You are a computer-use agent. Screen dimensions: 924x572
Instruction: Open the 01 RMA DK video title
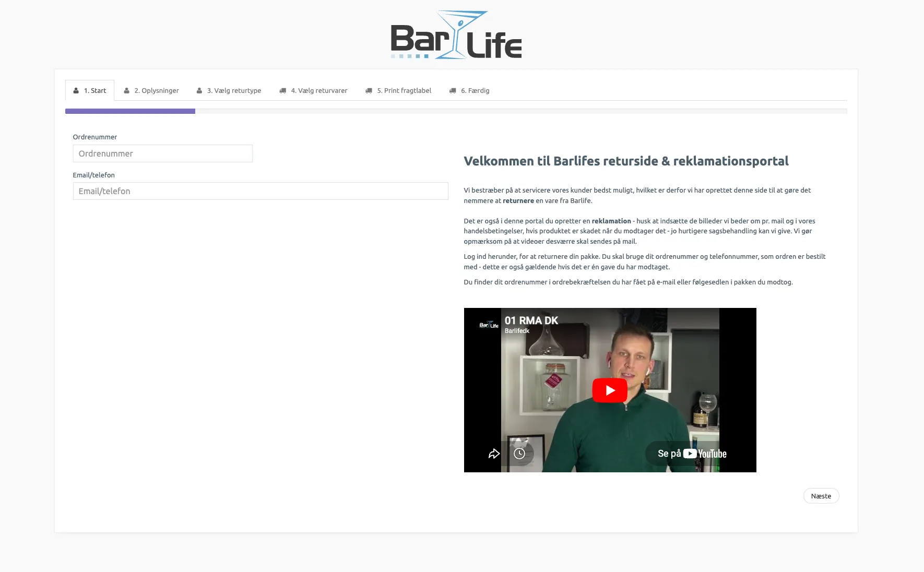pyautogui.click(x=531, y=320)
